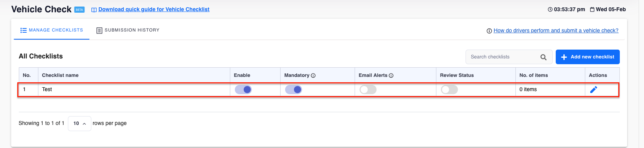Turn off Mandatory toggle for Test

[x=294, y=90]
